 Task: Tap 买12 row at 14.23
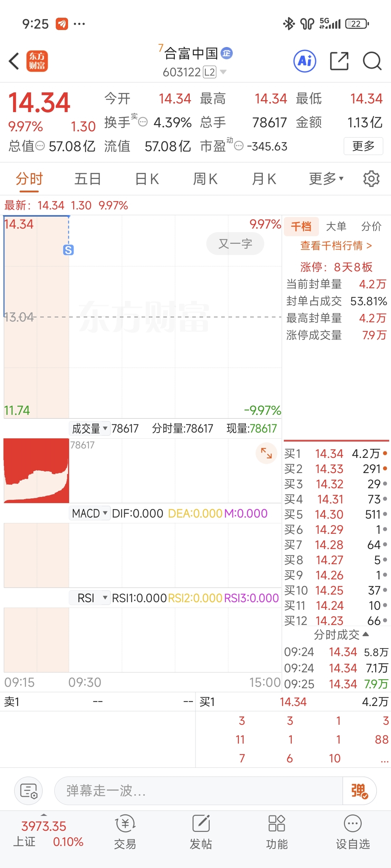click(336, 621)
